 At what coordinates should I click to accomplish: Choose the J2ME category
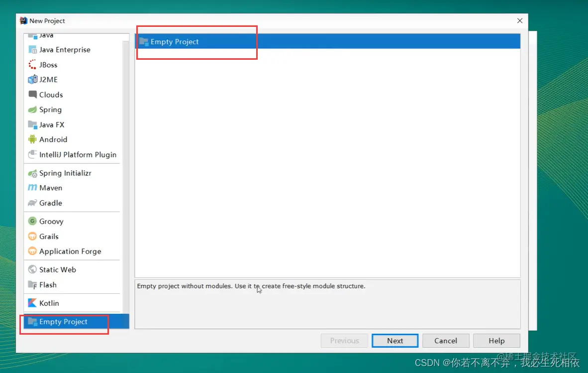coord(72,80)
